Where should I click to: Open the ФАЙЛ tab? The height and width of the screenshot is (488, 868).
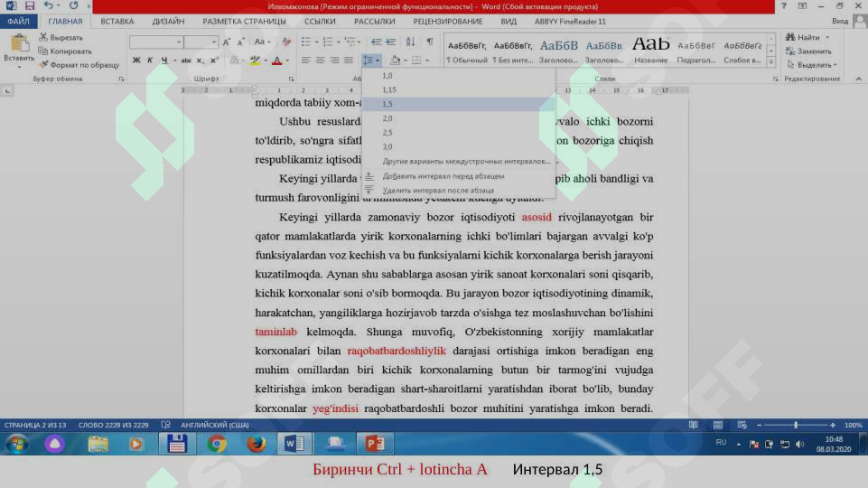click(18, 21)
